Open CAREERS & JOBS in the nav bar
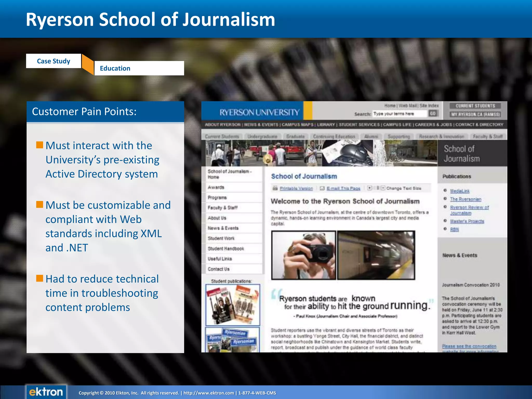This screenshot has width=532, height=399. pos(434,125)
